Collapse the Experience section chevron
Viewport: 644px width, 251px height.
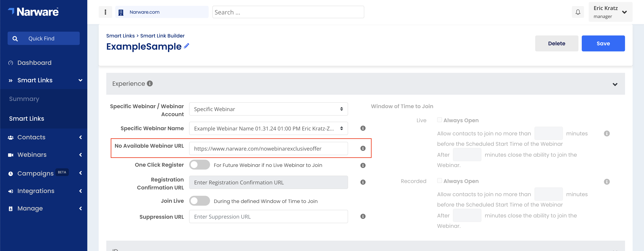point(615,84)
